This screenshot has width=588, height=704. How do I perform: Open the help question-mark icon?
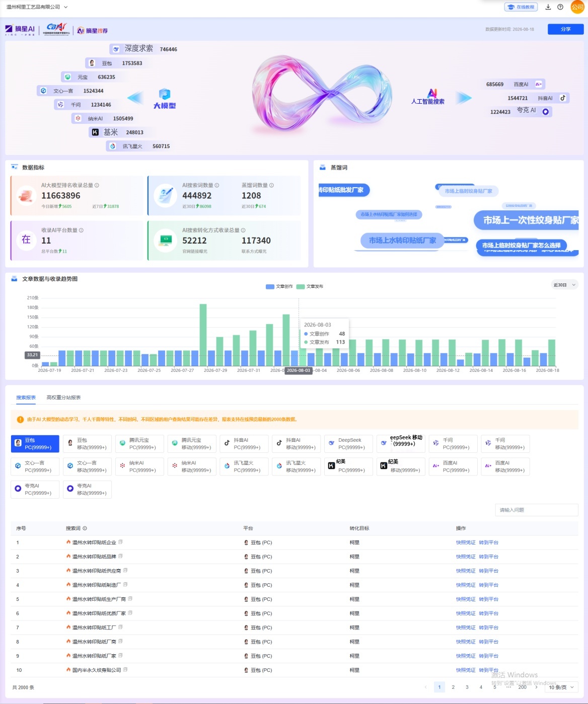click(x=560, y=7)
